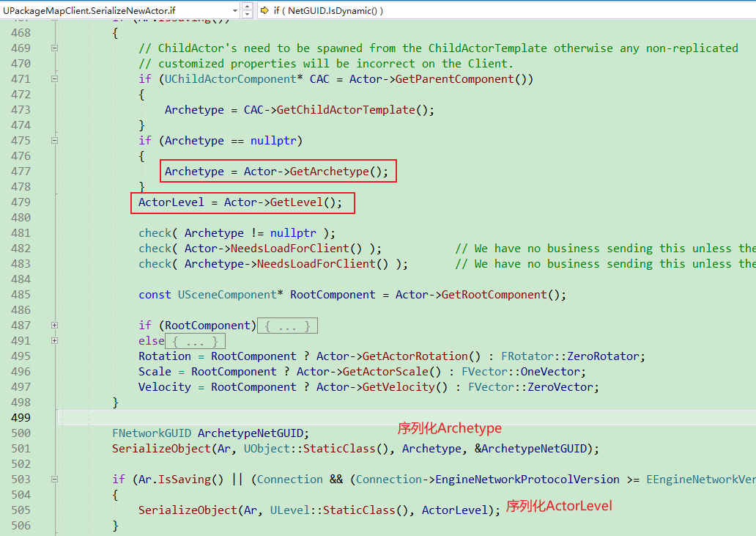Click UChildActorComponent type on line 471
This screenshot has width=756, height=536.
click(x=231, y=79)
